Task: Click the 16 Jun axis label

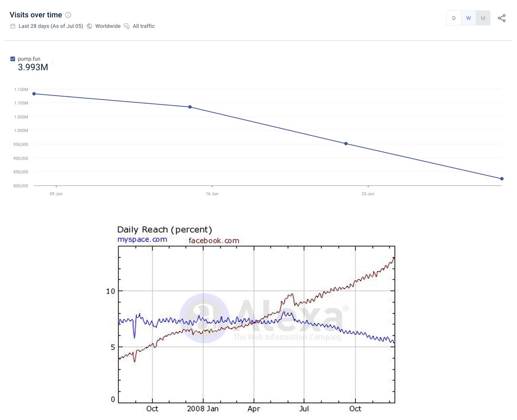Action: click(212, 194)
